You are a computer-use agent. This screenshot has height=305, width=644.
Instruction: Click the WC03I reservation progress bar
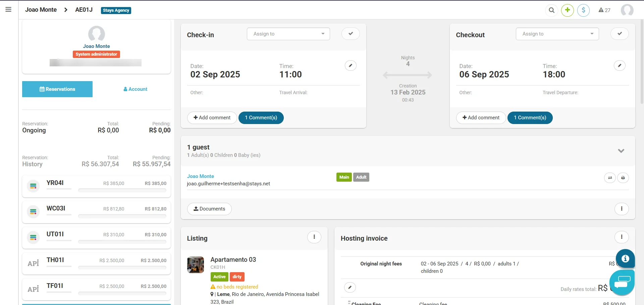(122, 216)
